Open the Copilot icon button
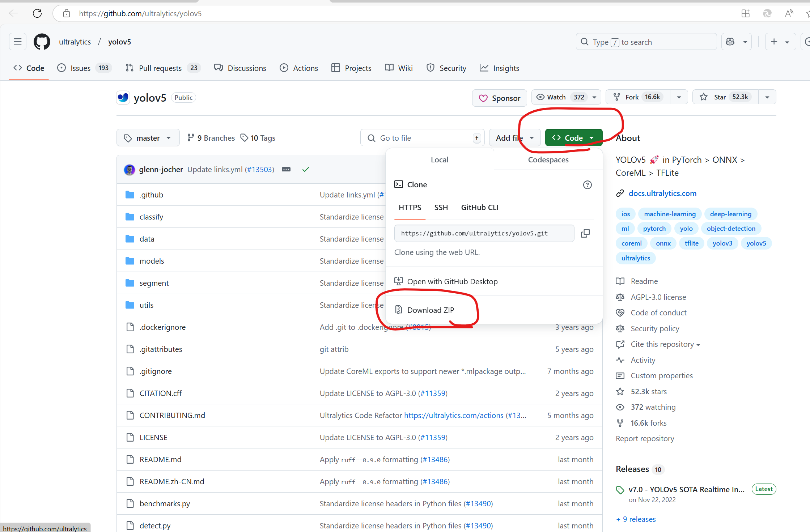This screenshot has height=532, width=810. point(730,42)
